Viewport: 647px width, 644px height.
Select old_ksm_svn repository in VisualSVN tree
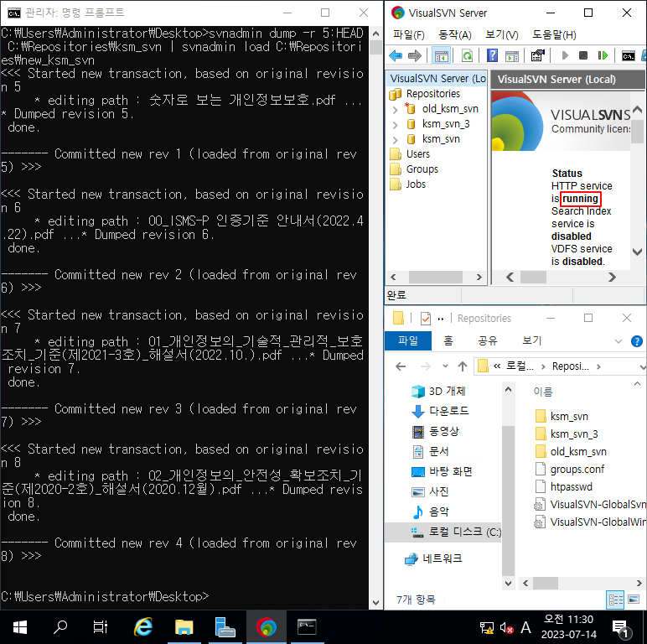tap(450, 109)
